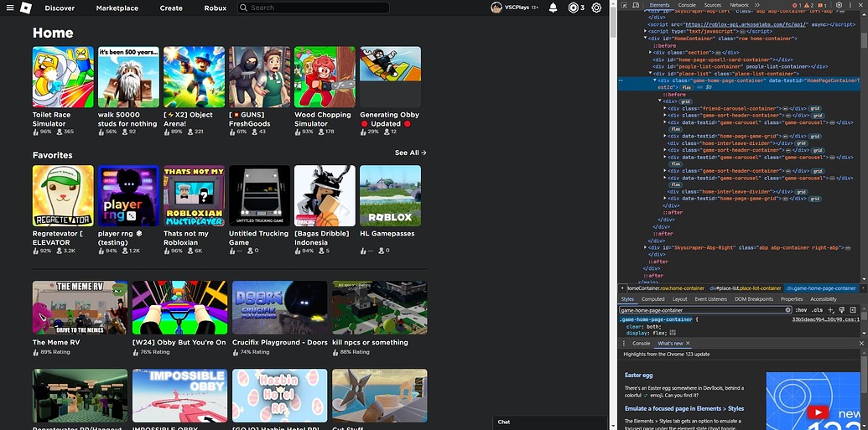Toggle the .cls element classes panel
868x430 pixels.
(817, 310)
